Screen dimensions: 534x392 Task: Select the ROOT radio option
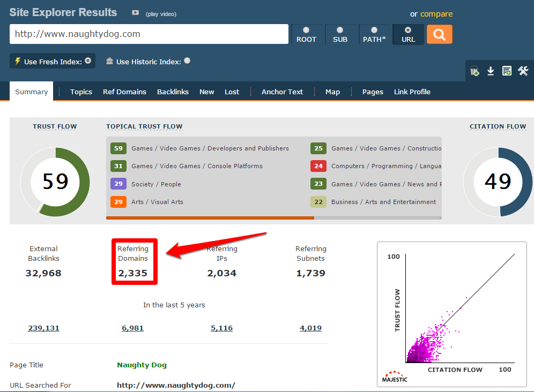pos(306,30)
